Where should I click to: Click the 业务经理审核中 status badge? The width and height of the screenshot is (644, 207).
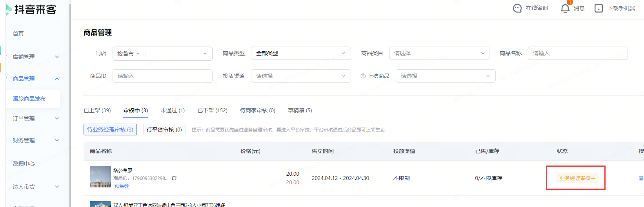[x=577, y=178]
